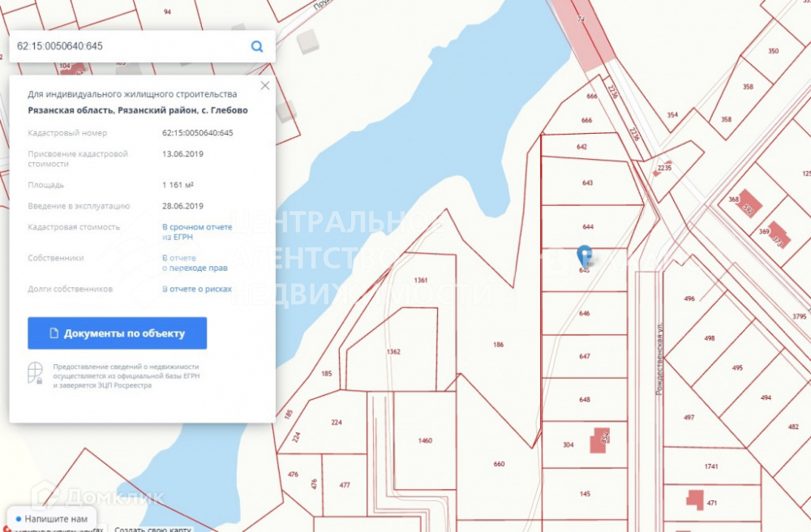Open 'В срочном отчете из ЕГРН' link
The height and width of the screenshot is (532, 811).
197,232
